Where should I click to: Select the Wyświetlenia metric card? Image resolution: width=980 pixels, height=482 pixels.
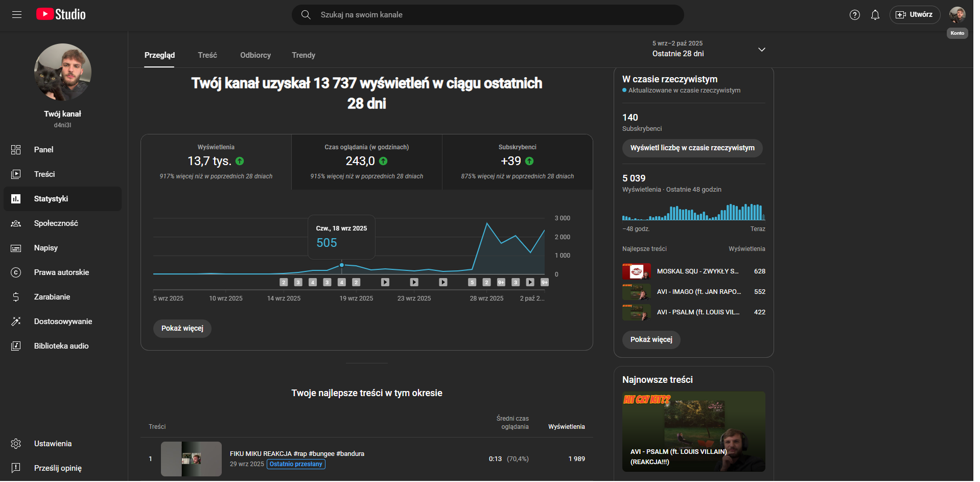tap(216, 162)
